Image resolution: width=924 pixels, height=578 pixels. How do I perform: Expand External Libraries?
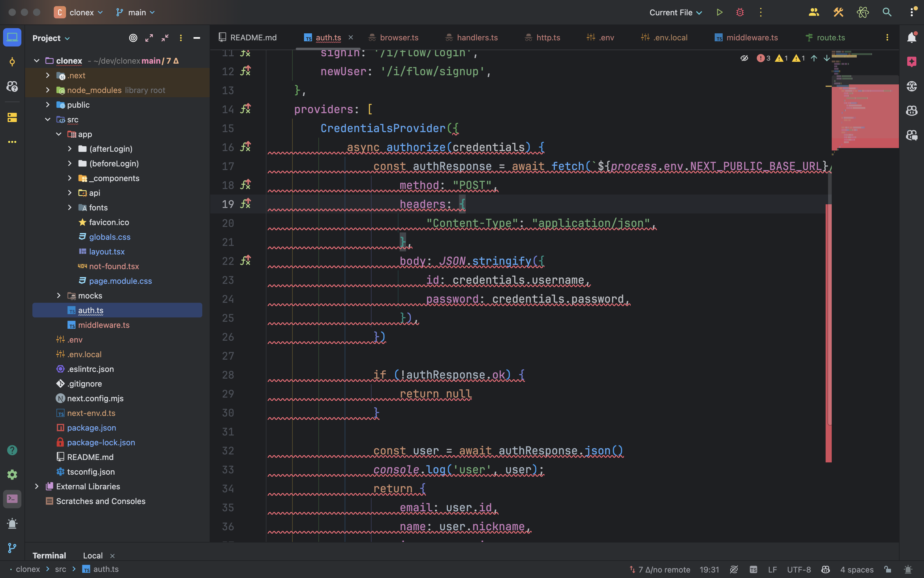(x=37, y=486)
